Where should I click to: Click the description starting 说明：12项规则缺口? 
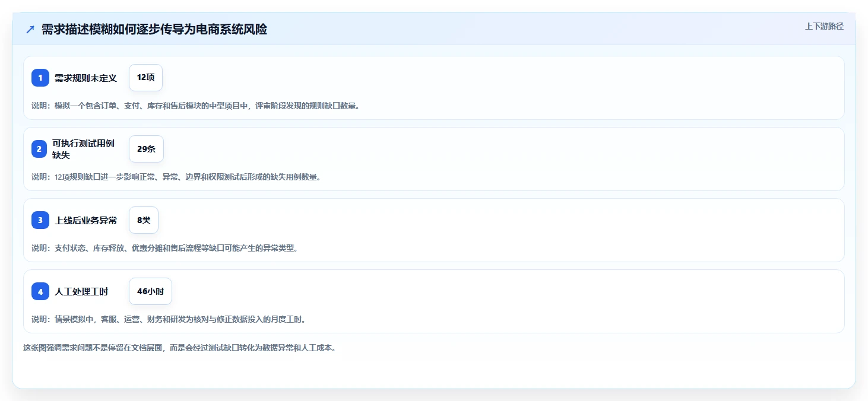coord(176,177)
